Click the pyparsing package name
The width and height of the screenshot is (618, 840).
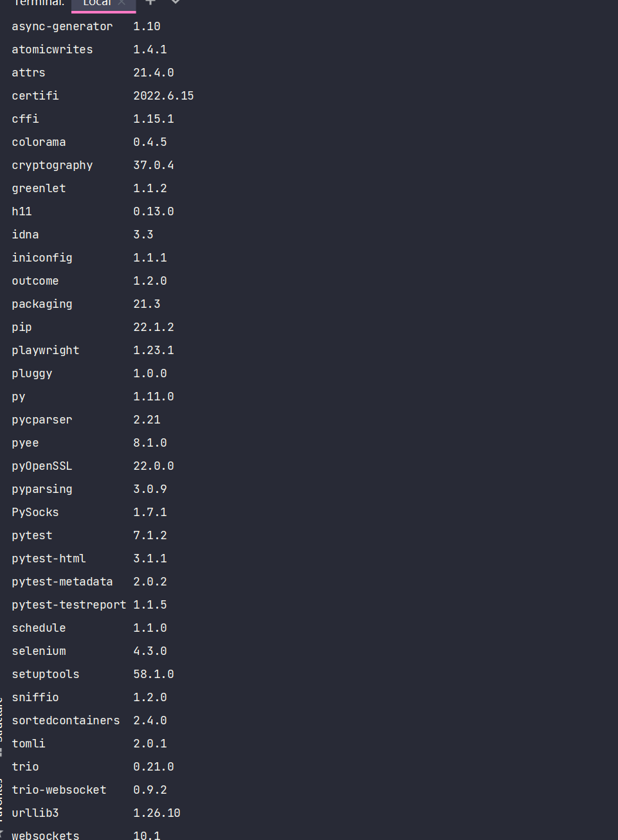[x=42, y=489]
